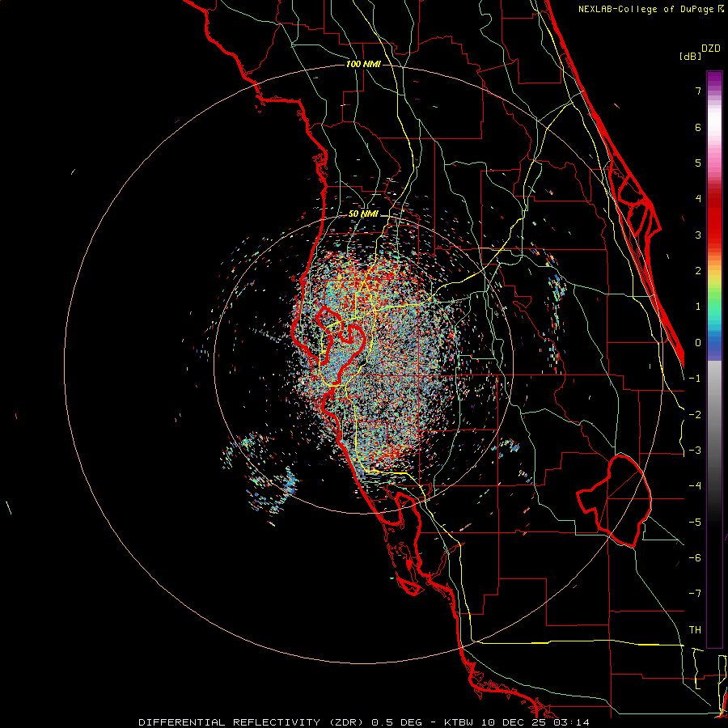Select the 7 dB scale value
The height and width of the screenshot is (728, 728).
coord(698,91)
